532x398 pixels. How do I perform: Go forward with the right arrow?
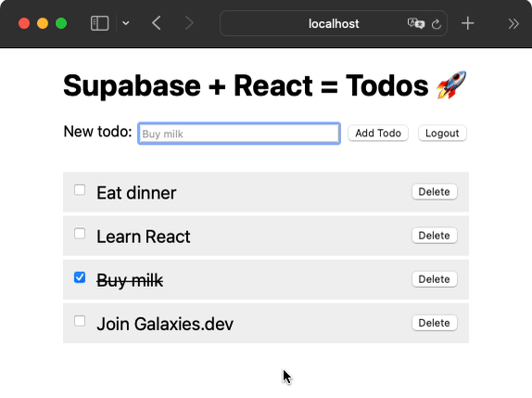[x=189, y=23]
